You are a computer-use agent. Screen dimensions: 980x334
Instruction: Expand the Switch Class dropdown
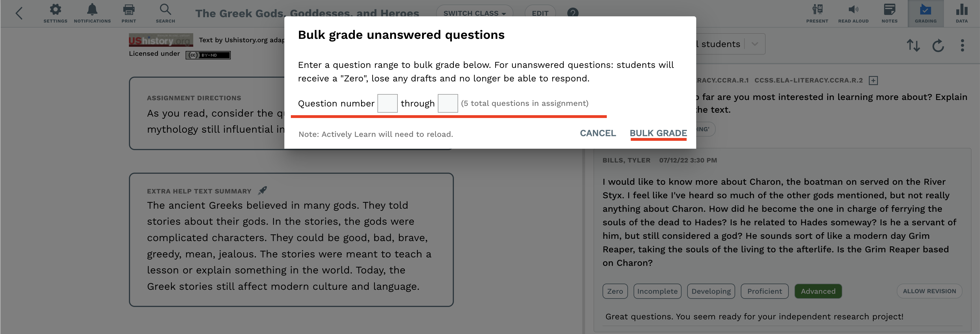(x=474, y=13)
